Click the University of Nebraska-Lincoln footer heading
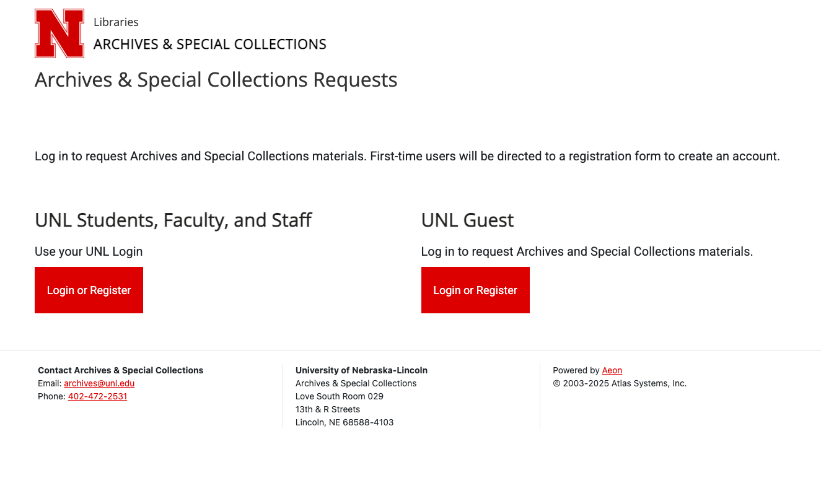The image size is (821, 504). pos(361,370)
